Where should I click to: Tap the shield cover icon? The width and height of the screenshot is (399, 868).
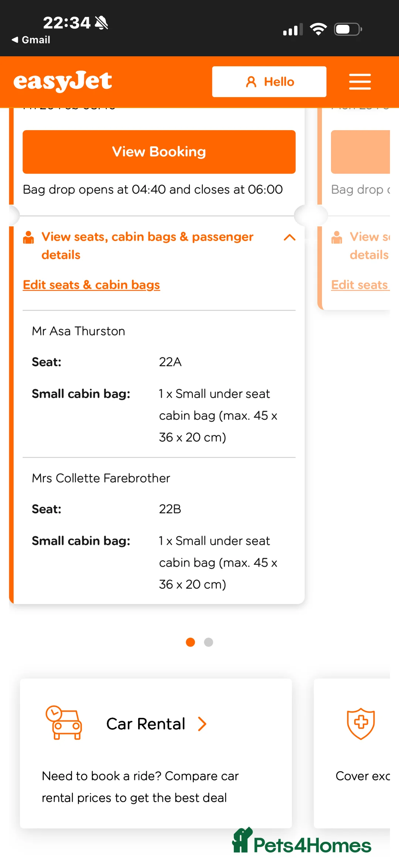(x=361, y=723)
